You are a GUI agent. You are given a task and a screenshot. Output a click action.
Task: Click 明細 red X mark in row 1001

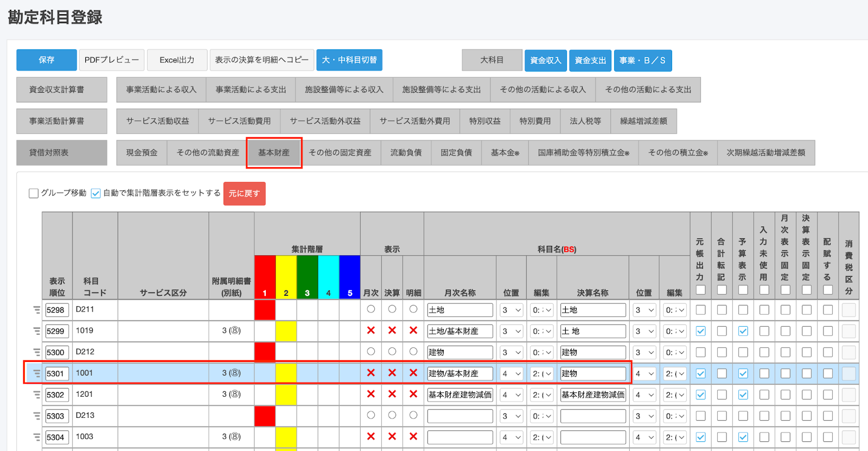(x=413, y=373)
